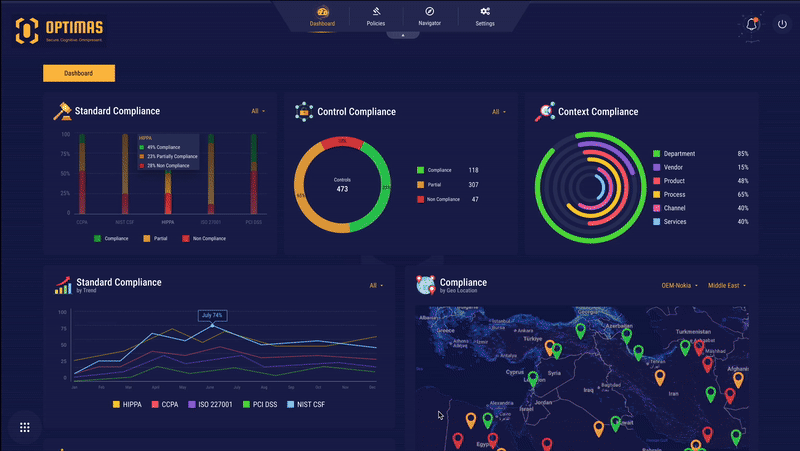Click the Context Compliance magnifier icon

[544, 111]
